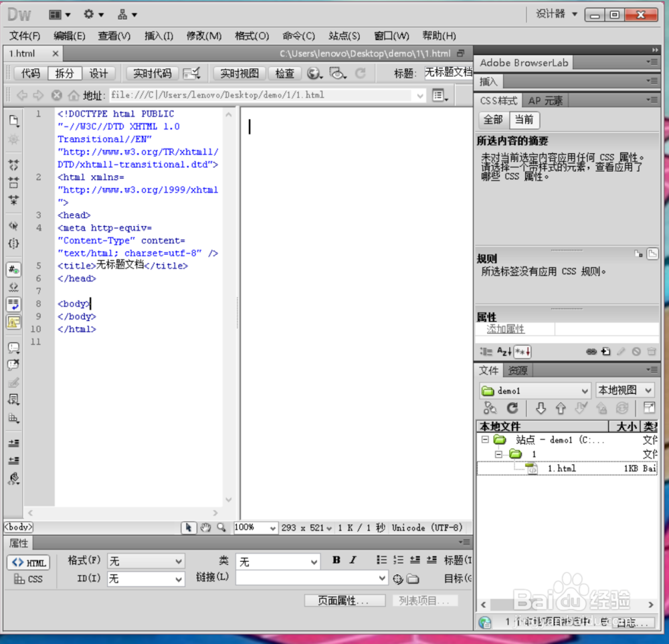The height and width of the screenshot is (644, 669).
Task: Toggle 检查 inspect mode
Action: pyautogui.click(x=284, y=74)
